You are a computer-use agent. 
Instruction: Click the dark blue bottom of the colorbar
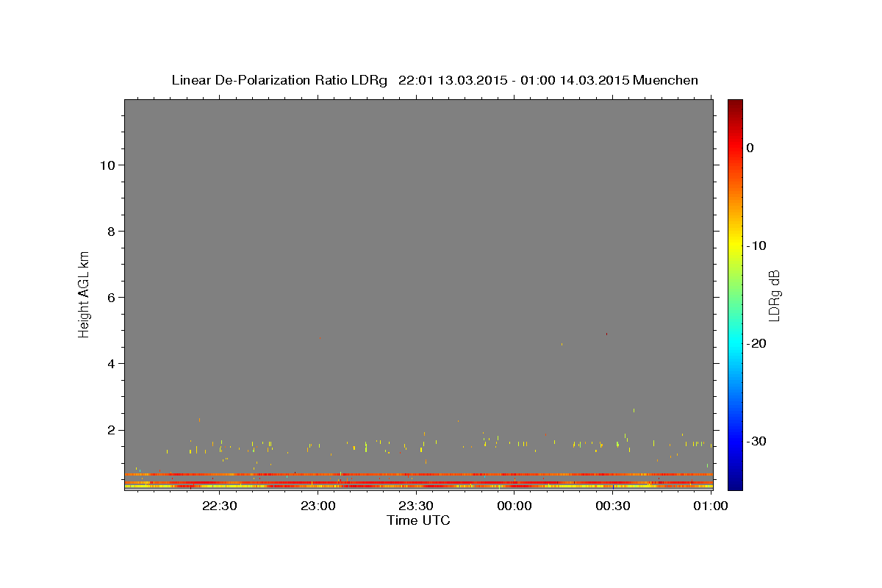coord(735,484)
